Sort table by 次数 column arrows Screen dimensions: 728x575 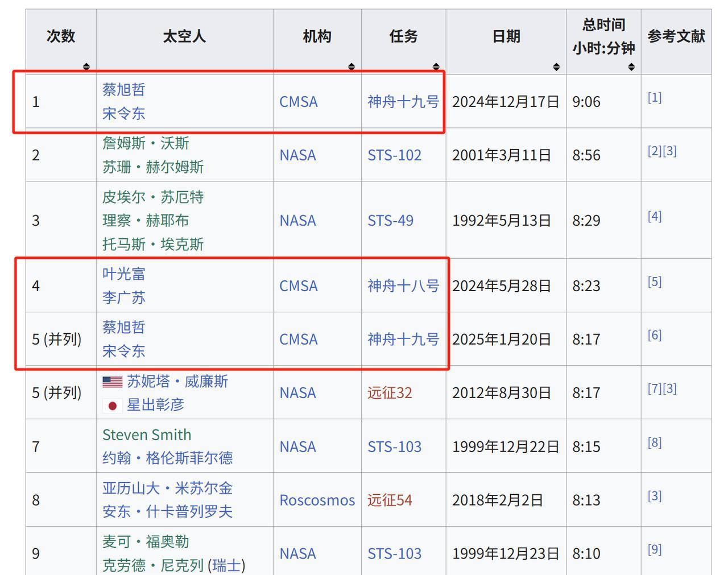[86, 67]
